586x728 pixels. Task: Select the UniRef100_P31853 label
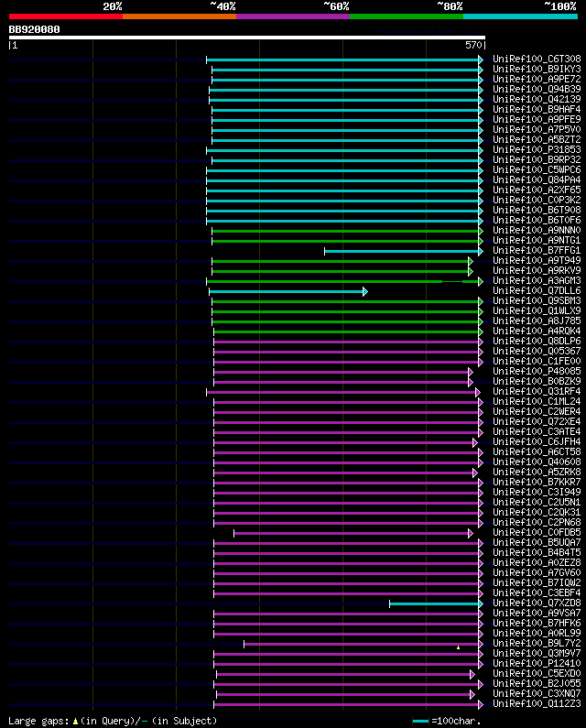point(537,150)
